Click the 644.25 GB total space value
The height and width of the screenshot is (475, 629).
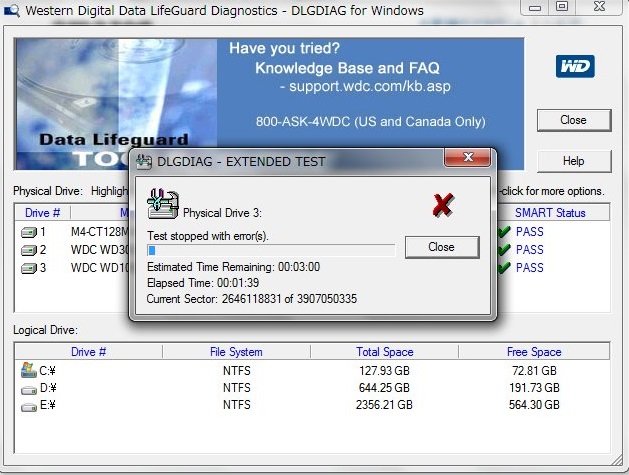pos(384,388)
